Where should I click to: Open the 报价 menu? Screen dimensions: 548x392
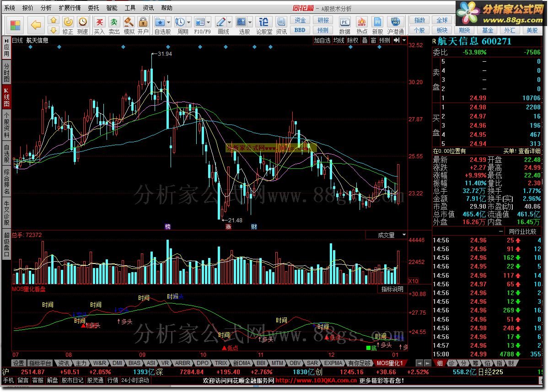[x=27, y=8]
